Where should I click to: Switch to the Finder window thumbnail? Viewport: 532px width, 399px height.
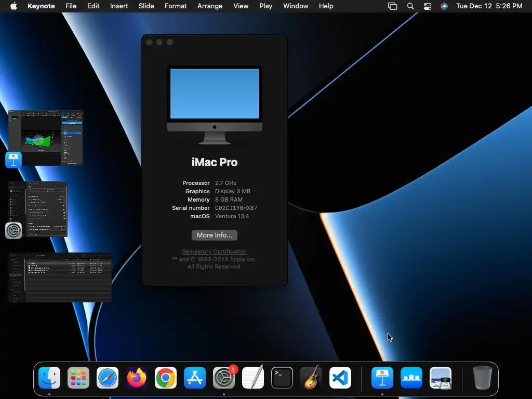60,277
